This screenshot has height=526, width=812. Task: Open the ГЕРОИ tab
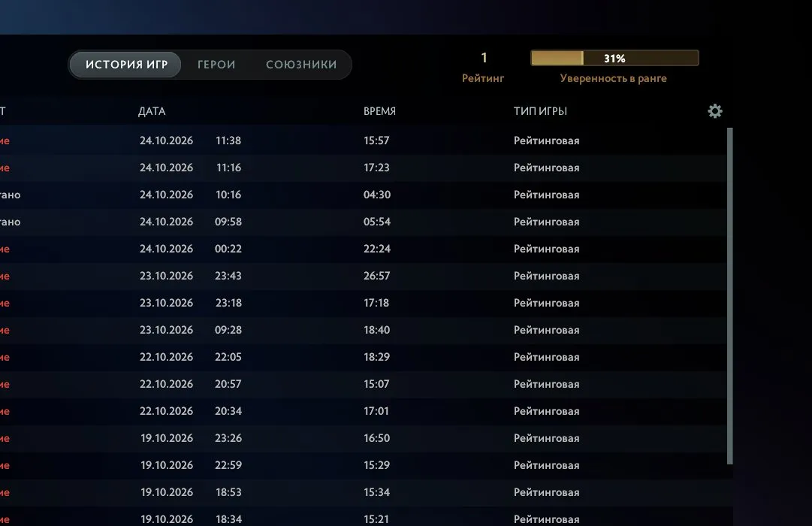216,65
